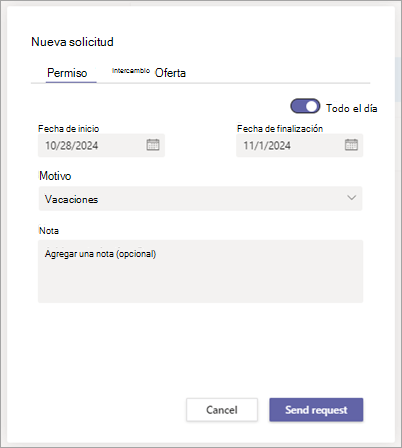Toggle the Todo el día switch

click(x=305, y=106)
